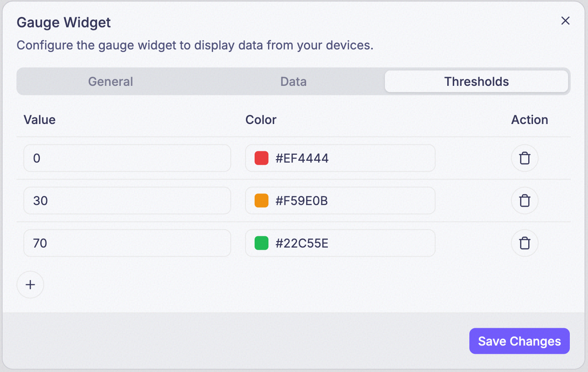Close the Gauge Widget dialog

coord(565,21)
